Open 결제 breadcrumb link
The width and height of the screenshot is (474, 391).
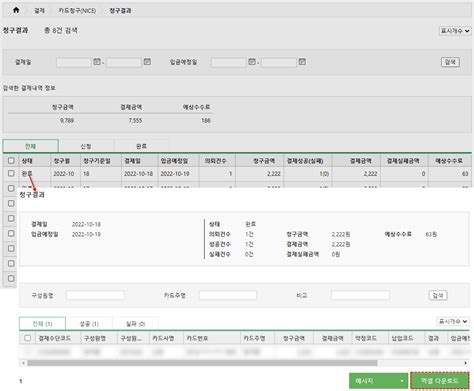pos(39,11)
